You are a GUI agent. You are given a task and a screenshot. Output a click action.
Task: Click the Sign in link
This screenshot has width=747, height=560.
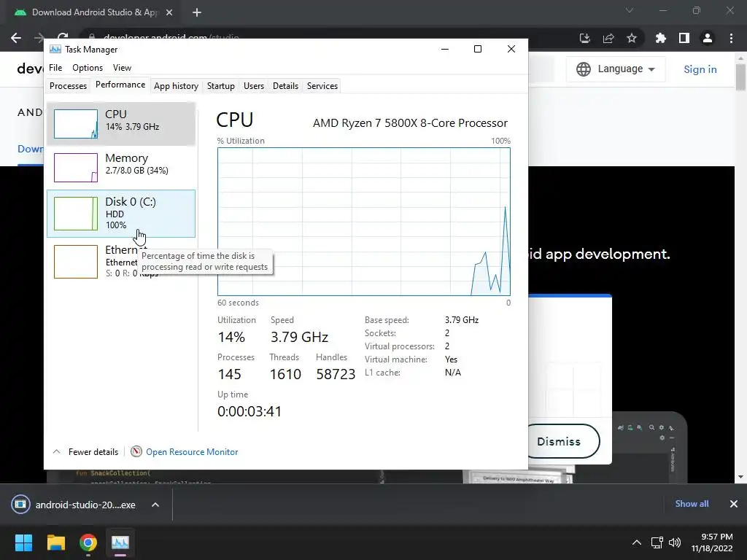700,69
